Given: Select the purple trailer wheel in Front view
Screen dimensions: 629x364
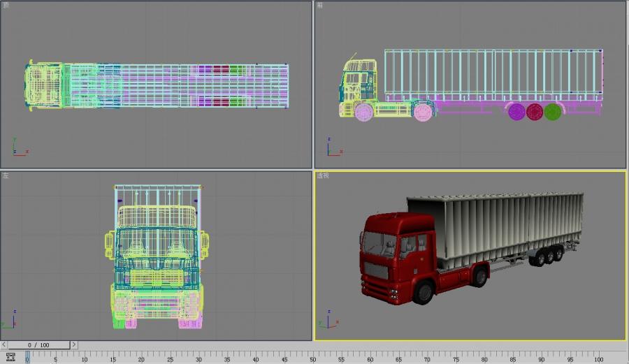Looking at the screenshot, I should pyautogui.click(x=516, y=112).
